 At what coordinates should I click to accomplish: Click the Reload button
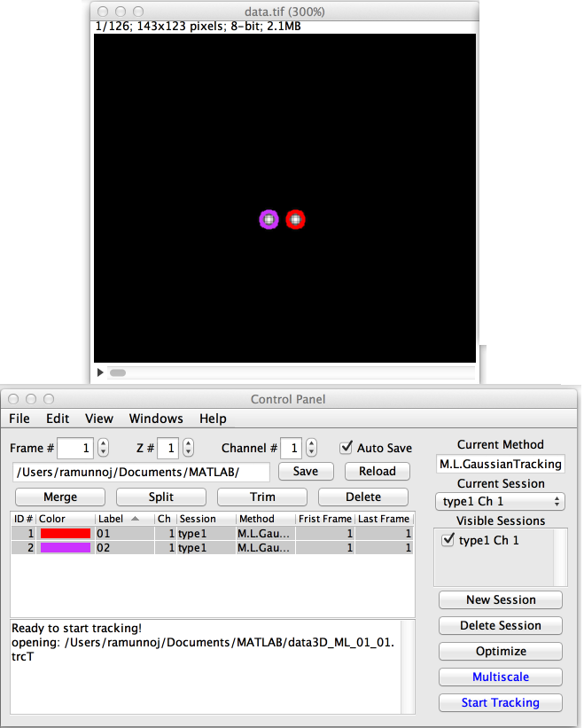click(378, 471)
